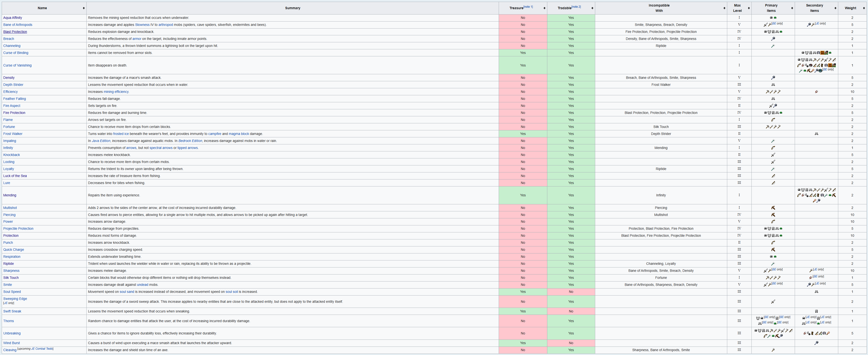Screen dimensions: 868x355
Task: Click the axe icon in Cleaving row
Action: pyautogui.click(x=773, y=350)
